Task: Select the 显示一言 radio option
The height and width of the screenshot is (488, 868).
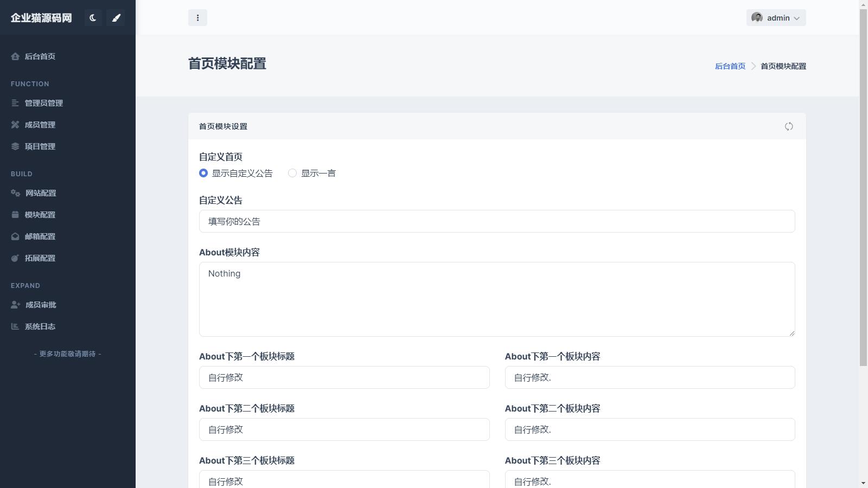Action: coord(292,173)
